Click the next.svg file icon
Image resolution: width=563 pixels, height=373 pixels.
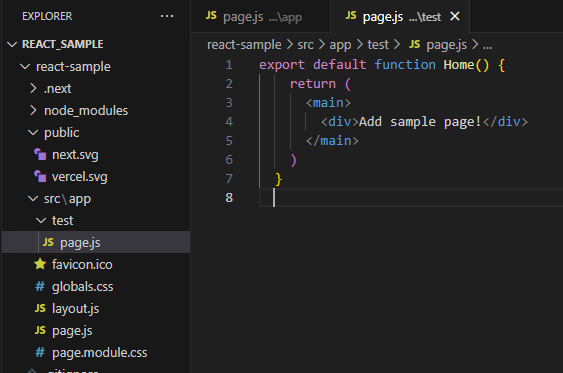[x=40, y=155]
